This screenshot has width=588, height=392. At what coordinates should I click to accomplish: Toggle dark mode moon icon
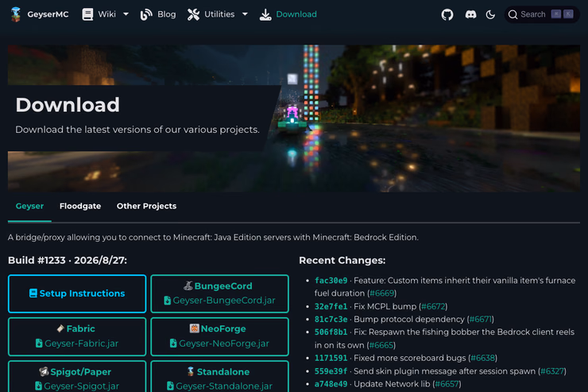tap(490, 14)
